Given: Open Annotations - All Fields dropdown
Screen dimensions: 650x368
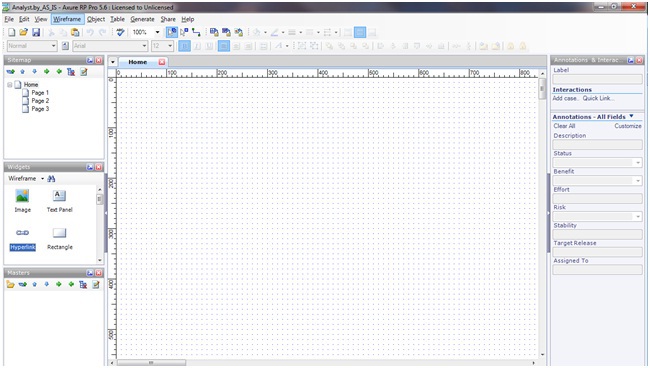Looking at the screenshot, I should click(x=631, y=116).
